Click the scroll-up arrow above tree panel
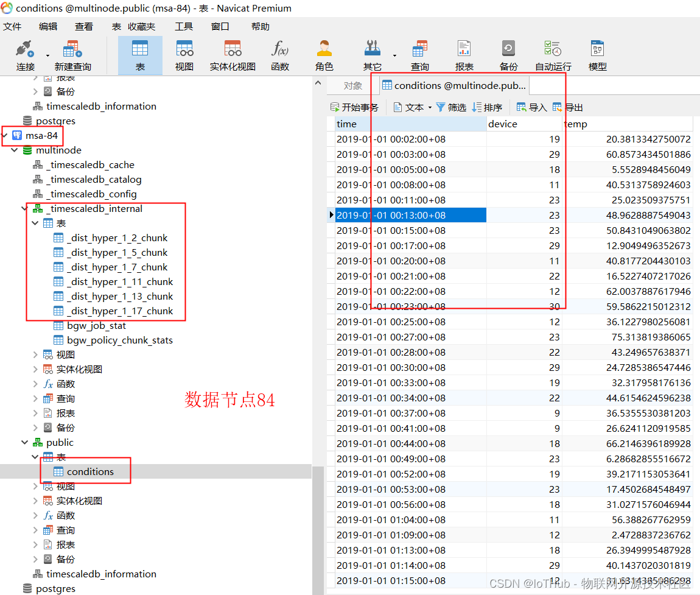 coord(318,83)
